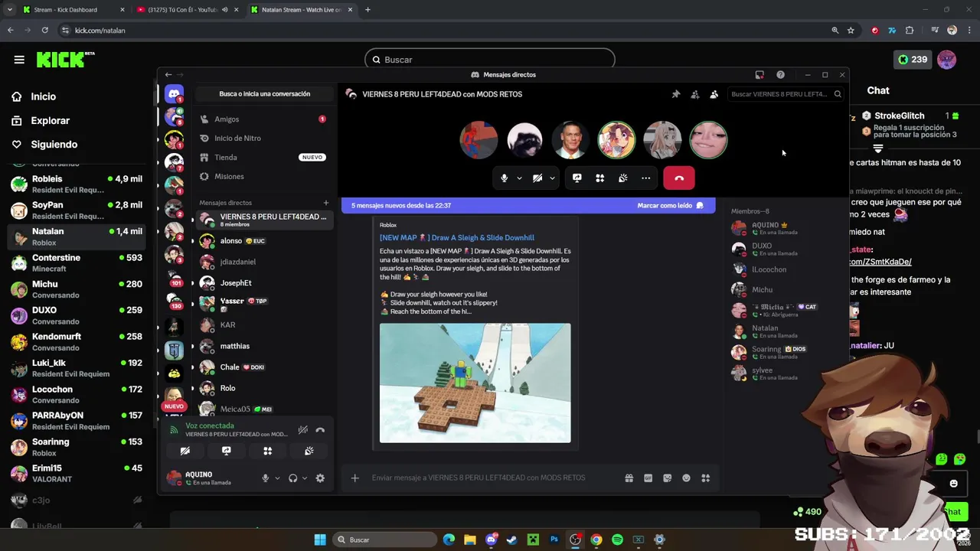
Task: Open sticker picker in message box
Action: (x=668, y=478)
